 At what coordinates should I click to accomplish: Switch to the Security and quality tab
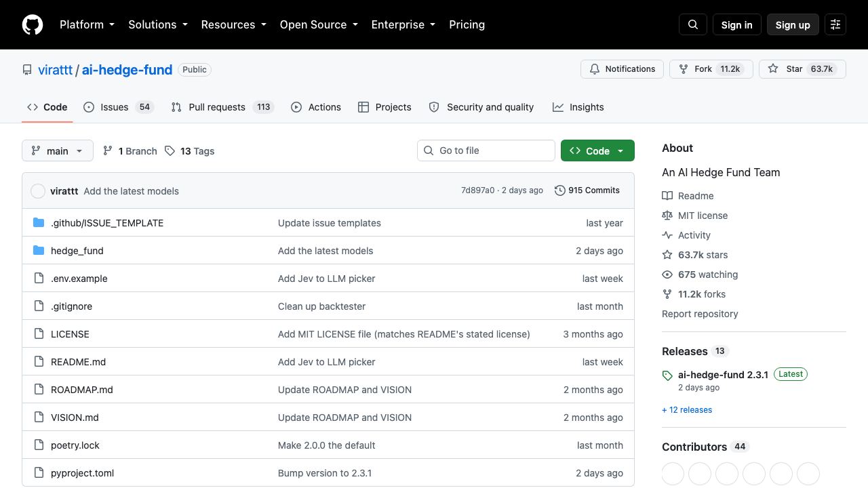point(481,107)
